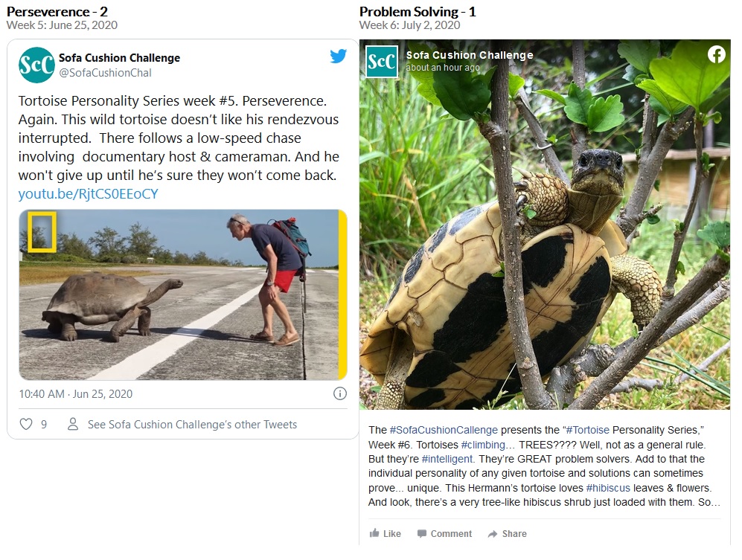The width and height of the screenshot is (742, 560).
Task: Click the Twitter bird logo icon
Action: point(339,57)
